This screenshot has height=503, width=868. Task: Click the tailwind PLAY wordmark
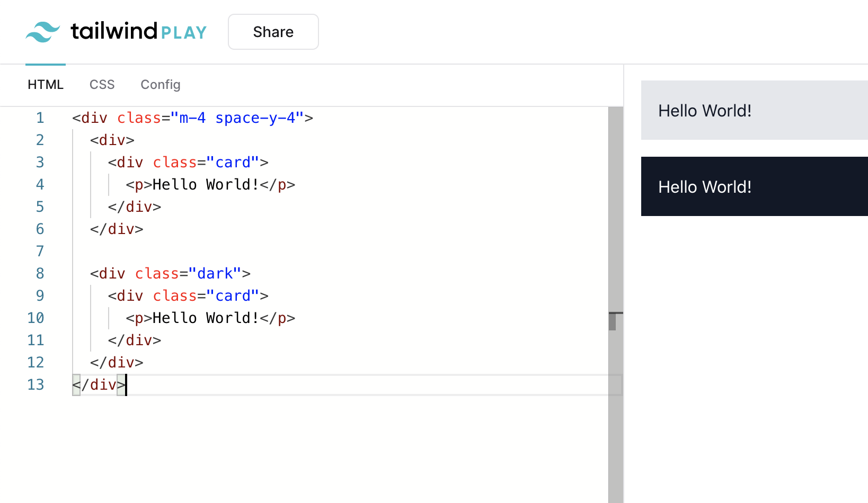tap(139, 32)
